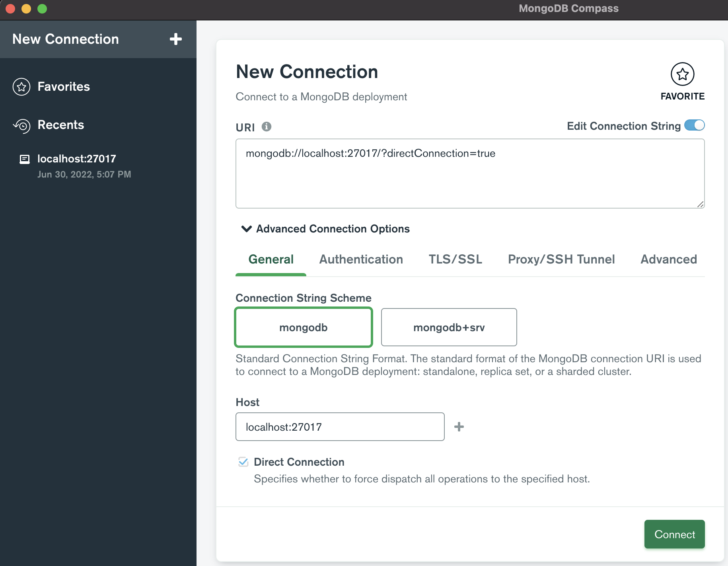Click the Direct Connection label
This screenshot has height=566, width=728.
299,462
